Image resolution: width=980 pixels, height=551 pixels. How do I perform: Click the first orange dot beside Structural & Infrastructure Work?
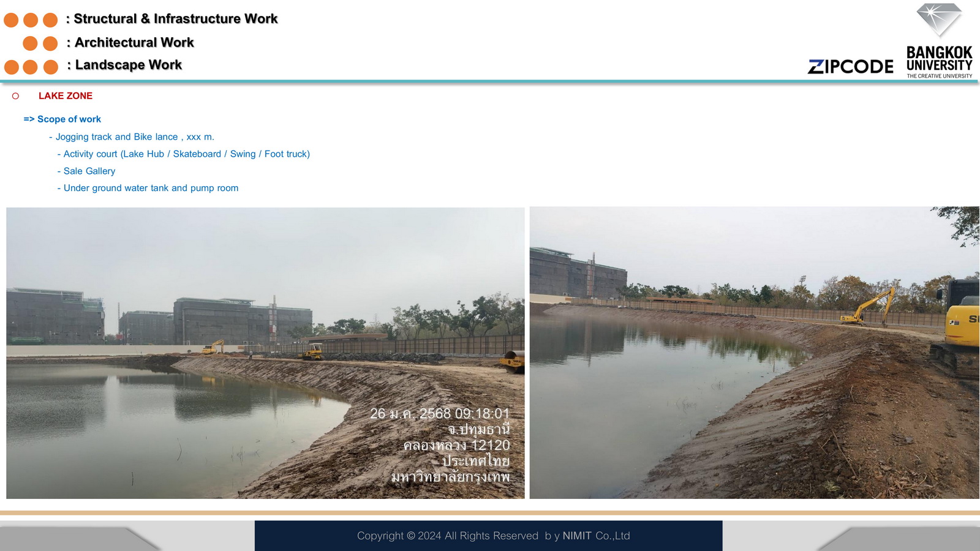pyautogui.click(x=11, y=20)
